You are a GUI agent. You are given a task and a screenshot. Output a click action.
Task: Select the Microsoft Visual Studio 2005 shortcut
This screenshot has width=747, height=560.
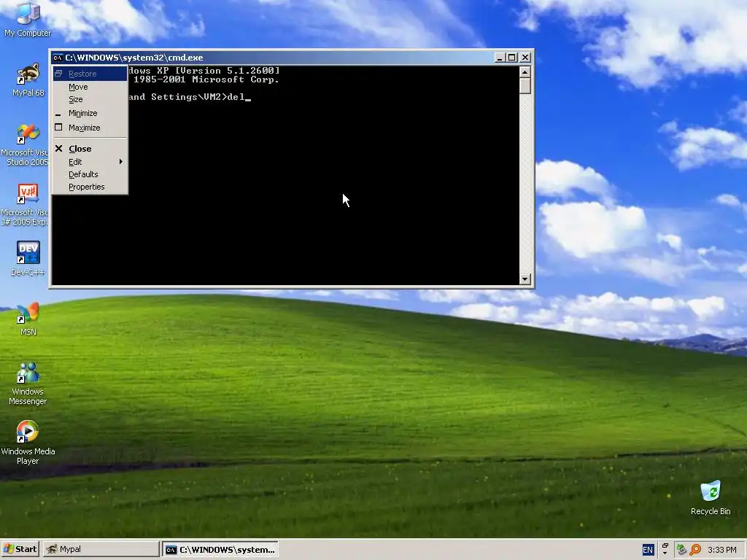point(27,144)
